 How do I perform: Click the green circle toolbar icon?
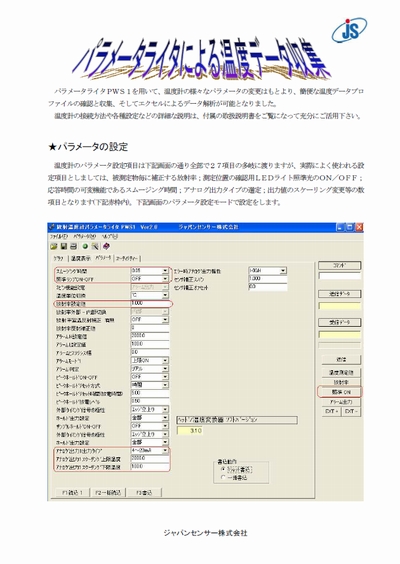point(85,246)
